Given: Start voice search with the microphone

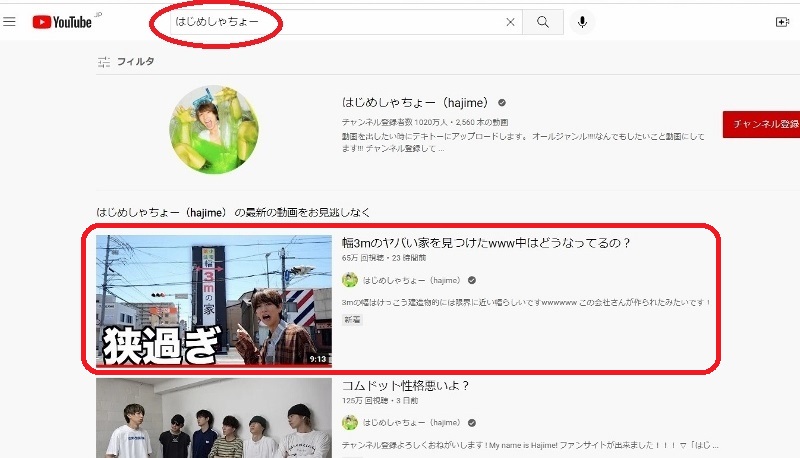Looking at the screenshot, I should click(582, 22).
